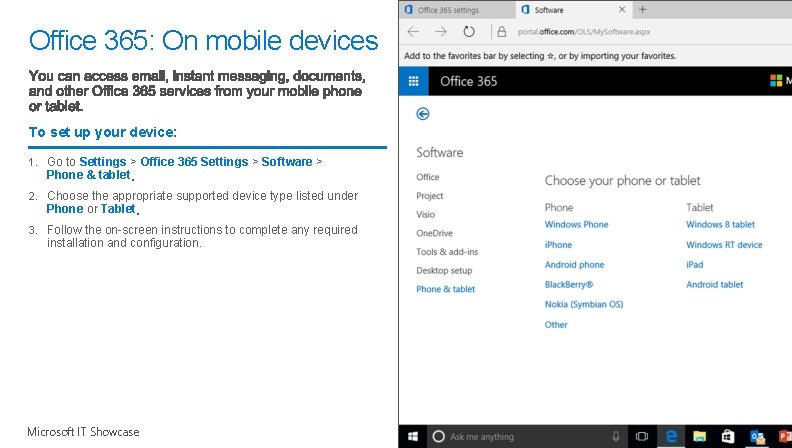
Task: Open a new browser tab with plus
Action: pyautogui.click(x=642, y=10)
